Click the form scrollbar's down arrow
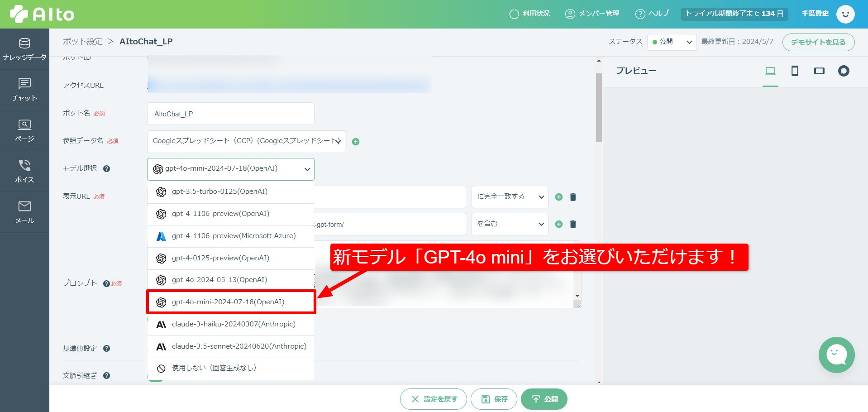This screenshot has height=412, width=868. tap(599, 383)
